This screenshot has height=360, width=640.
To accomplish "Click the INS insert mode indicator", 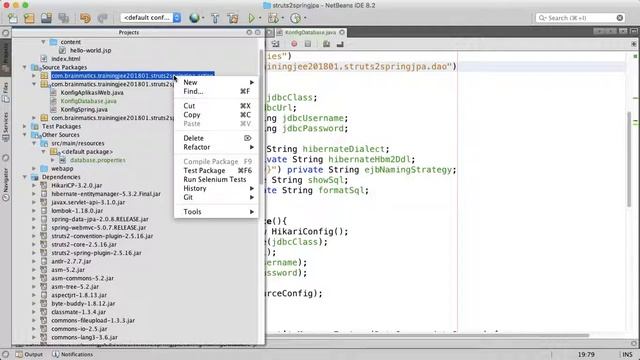I will click(627, 354).
